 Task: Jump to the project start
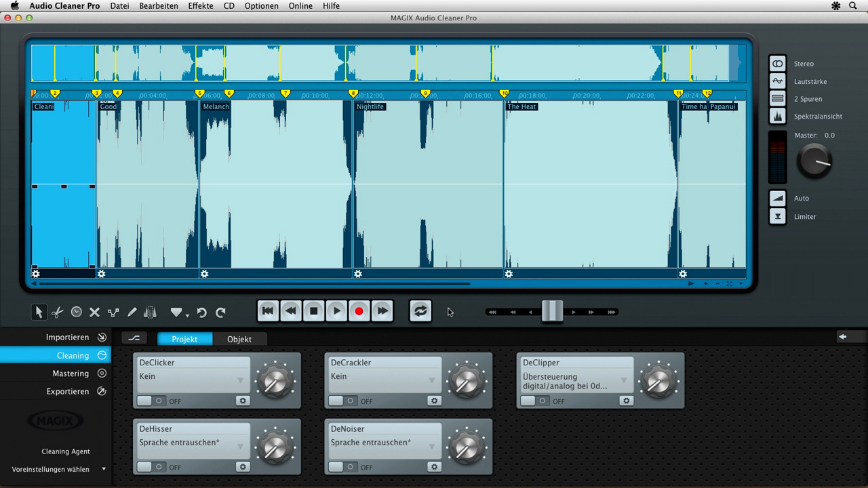[268, 311]
